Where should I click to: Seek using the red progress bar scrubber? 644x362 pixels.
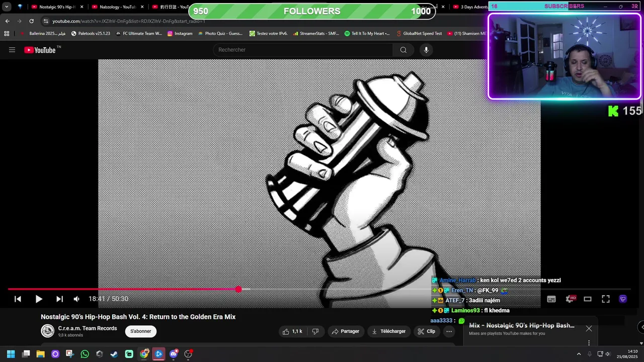(x=238, y=289)
